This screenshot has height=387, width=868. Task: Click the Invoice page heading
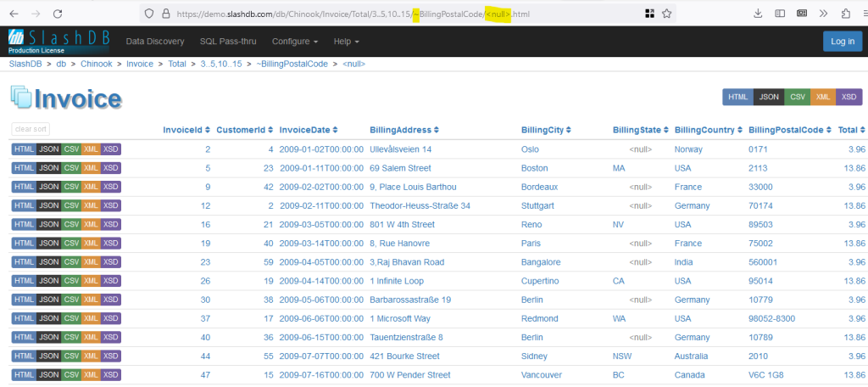coord(78,98)
